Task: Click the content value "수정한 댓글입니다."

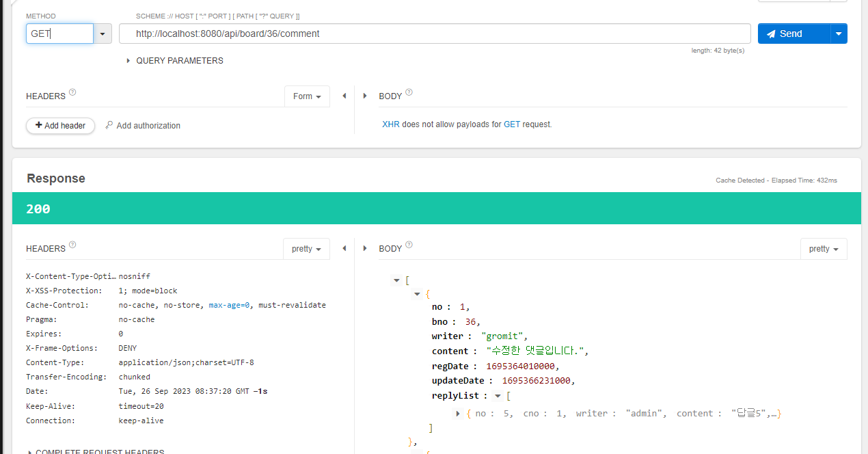Action: (536, 351)
